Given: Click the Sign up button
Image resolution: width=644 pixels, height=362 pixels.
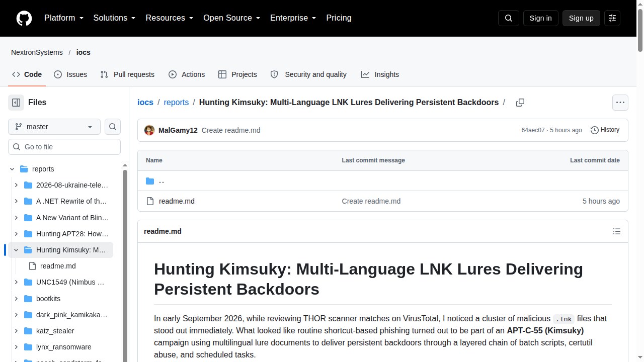Looking at the screenshot, I should point(581,18).
